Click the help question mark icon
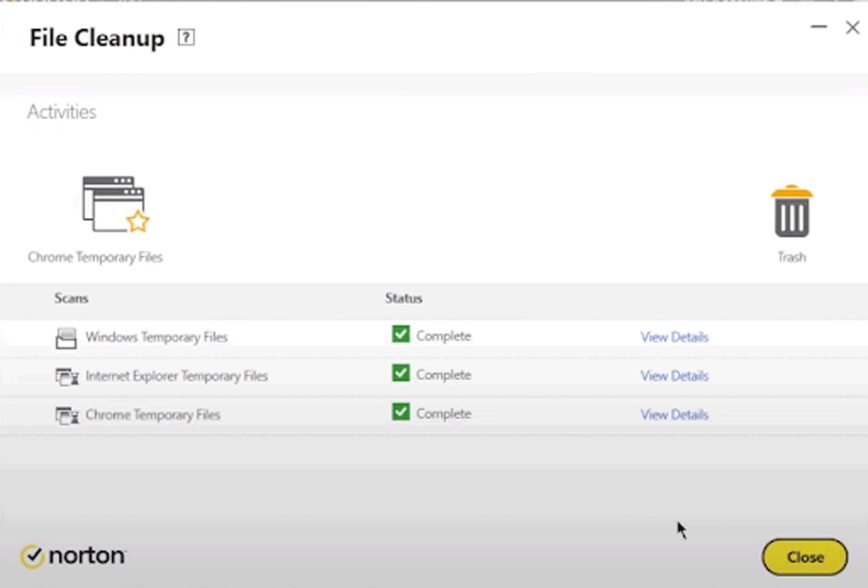The height and width of the screenshot is (588, 868). point(186,37)
